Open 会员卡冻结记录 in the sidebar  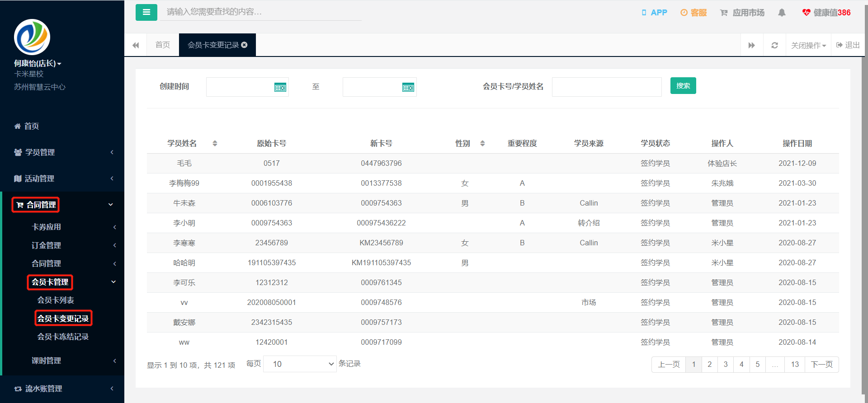click(63, 337)
